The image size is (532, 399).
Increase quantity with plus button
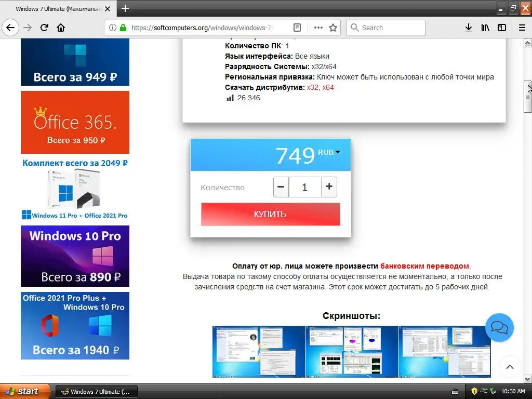point(329,187)
